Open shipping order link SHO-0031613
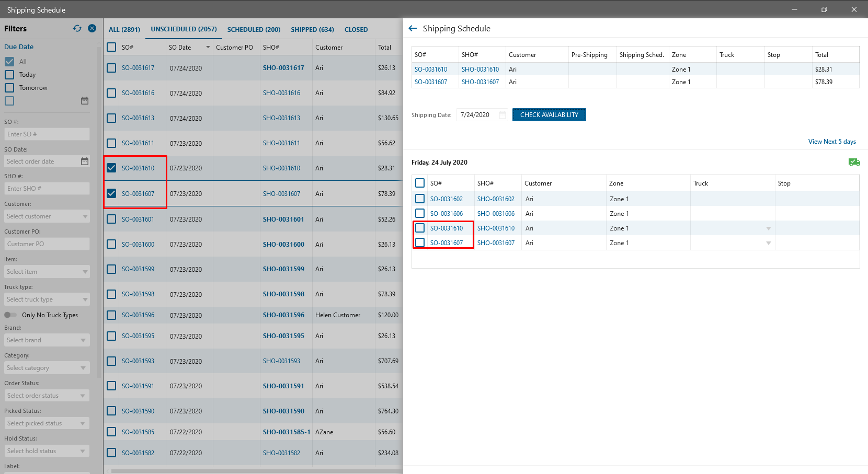The image size is (868, 474). (x=281, y=118)
